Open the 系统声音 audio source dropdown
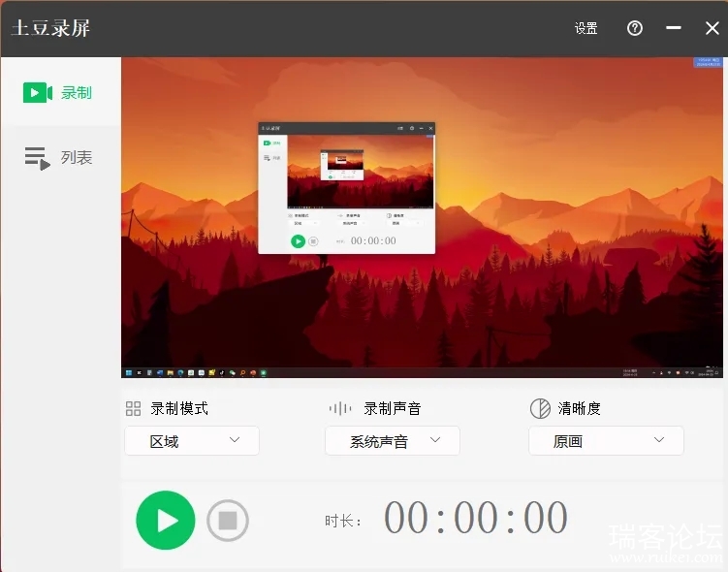Viewport: 728px width, 572px height. [393, 440]
